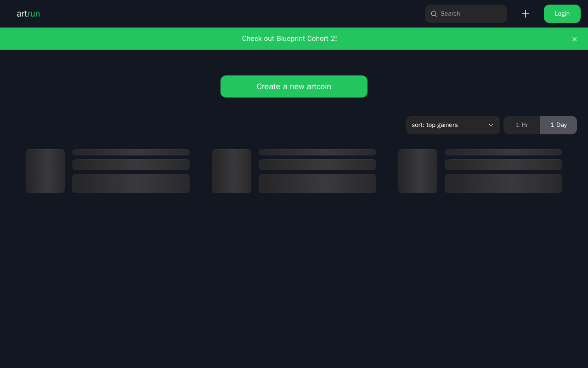Open the Blueprint Cohort 2 banner link
The image size is (588, 368).
[289, 39]
